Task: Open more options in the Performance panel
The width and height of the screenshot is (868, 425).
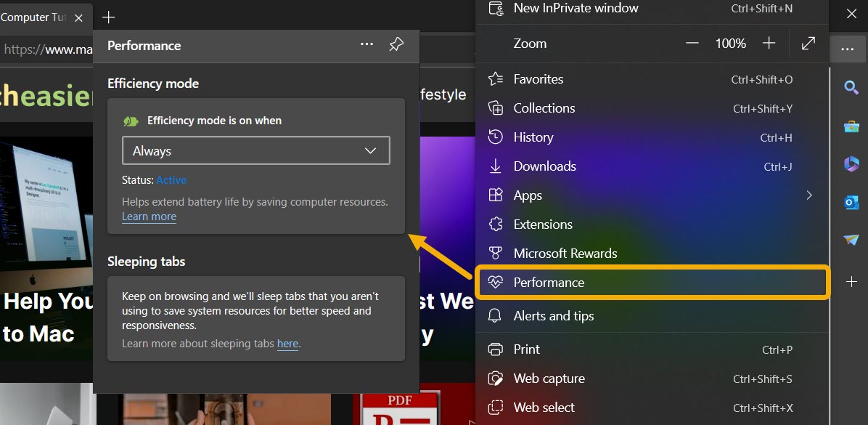Action: click(x=367, y=44)
